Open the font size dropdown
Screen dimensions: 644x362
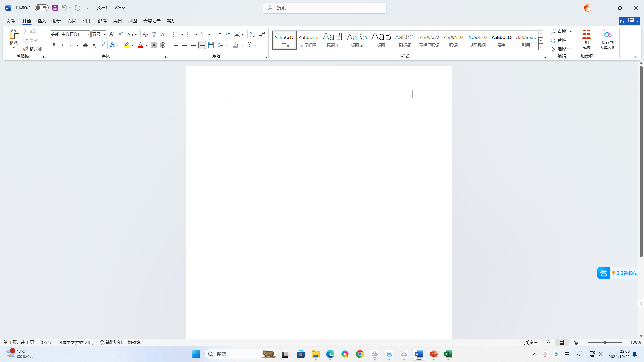click(104, 34)
